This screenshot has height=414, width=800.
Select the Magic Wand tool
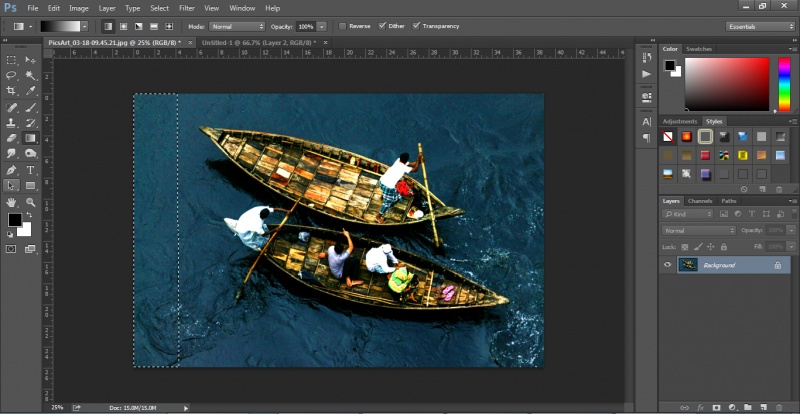point(31,75)
